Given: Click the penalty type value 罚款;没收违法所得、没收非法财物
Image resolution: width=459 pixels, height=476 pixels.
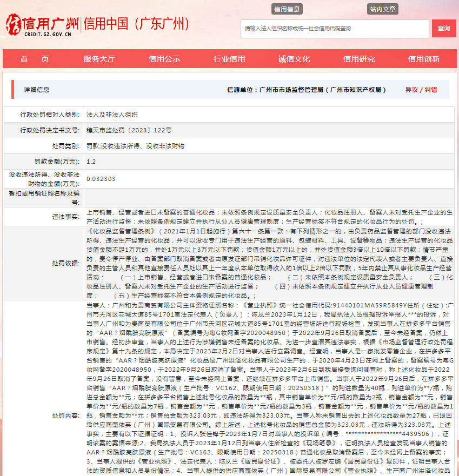Looking at the screenshot, I should (x=135, y=146).
